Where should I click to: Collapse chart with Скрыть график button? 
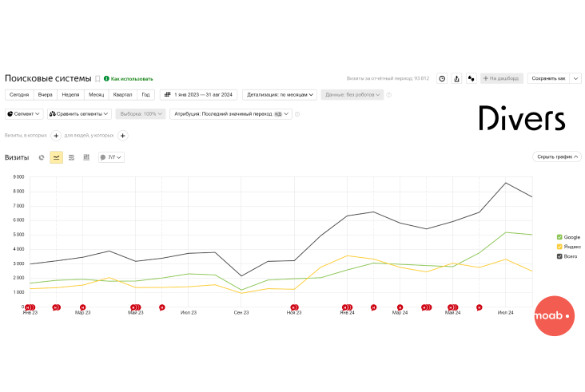(x=557, y=156)
